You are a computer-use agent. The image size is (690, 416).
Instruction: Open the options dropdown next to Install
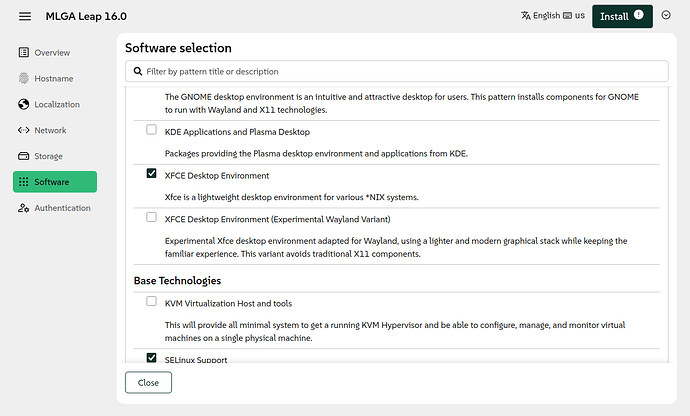[666, 15]
